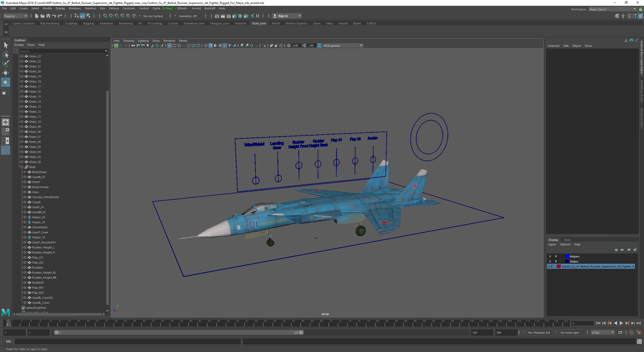Viewport: 644px width, 352px height.
Task: Toggle playback P of Helpers layer
Action: click(x=556, y=256)
